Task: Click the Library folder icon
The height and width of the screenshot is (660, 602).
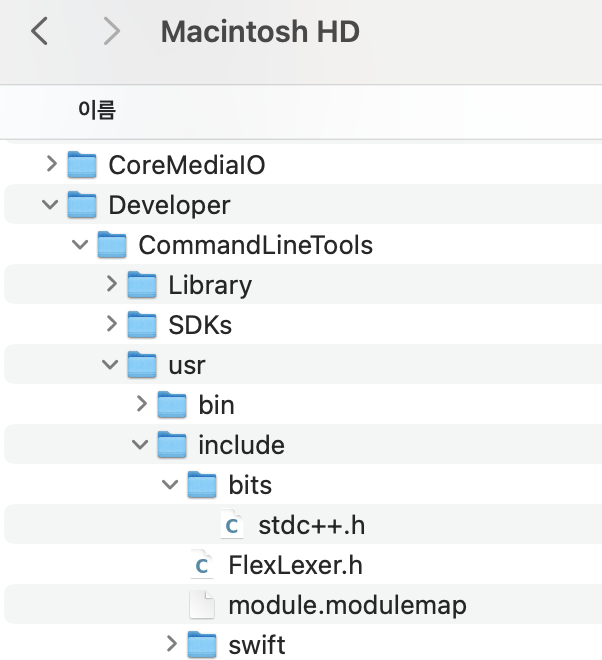Action: coord(142,285)
